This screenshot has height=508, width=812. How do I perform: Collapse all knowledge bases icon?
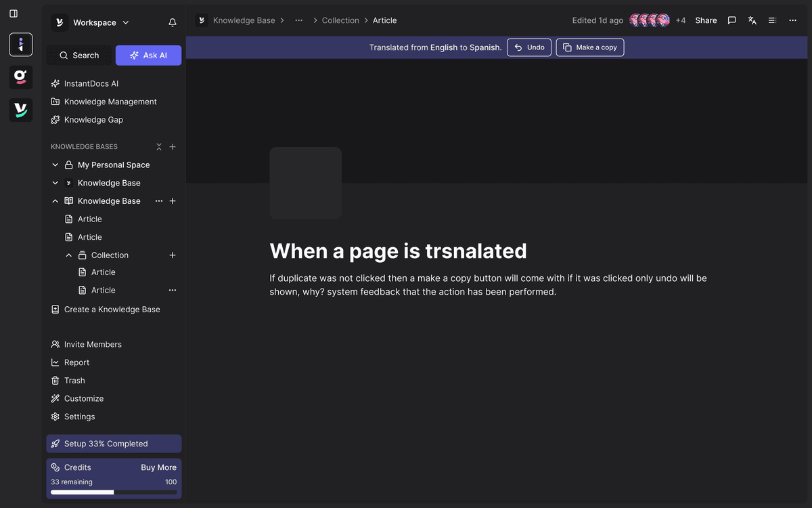[159, 147]
